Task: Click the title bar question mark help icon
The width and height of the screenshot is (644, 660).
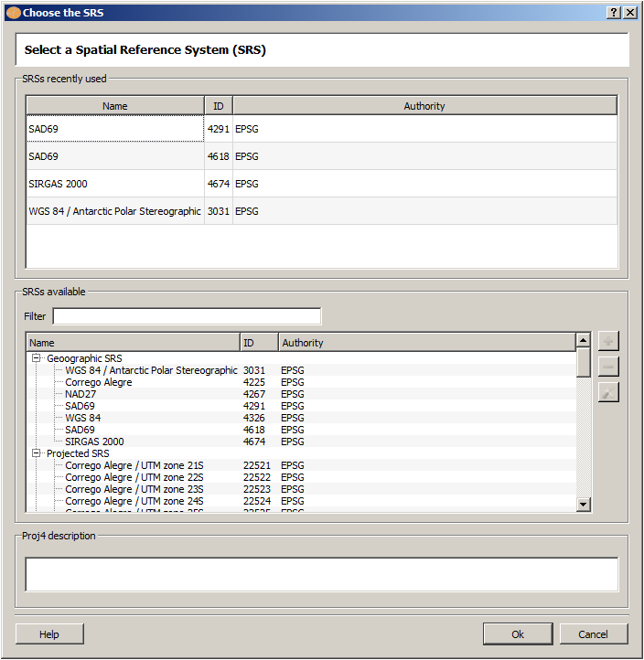Action: pyautogui.click(x=614, y=13)
